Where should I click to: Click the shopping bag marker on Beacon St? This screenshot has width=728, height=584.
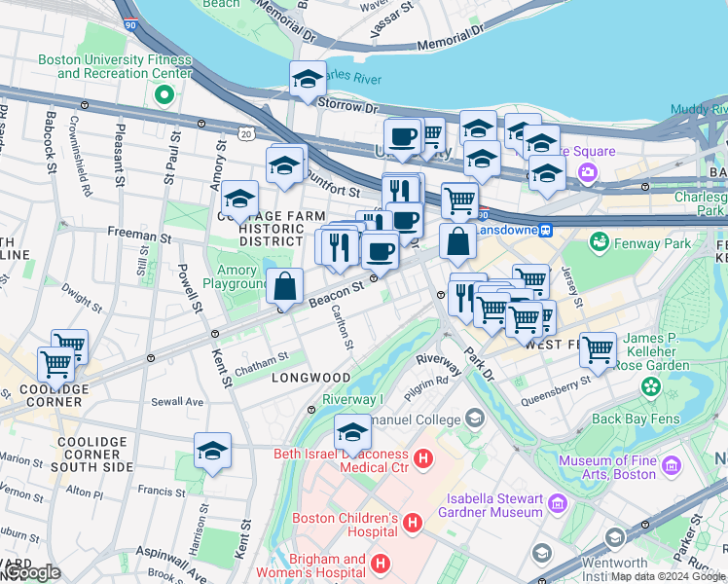pos(284,289)
